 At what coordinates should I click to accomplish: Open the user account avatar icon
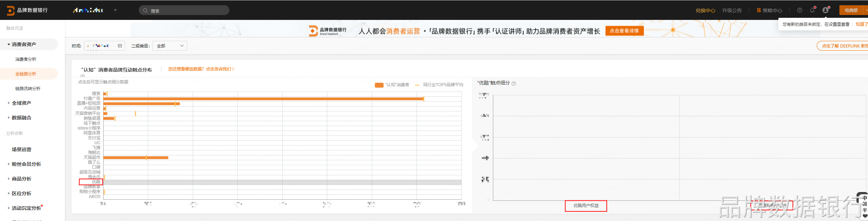click(825, 10)
